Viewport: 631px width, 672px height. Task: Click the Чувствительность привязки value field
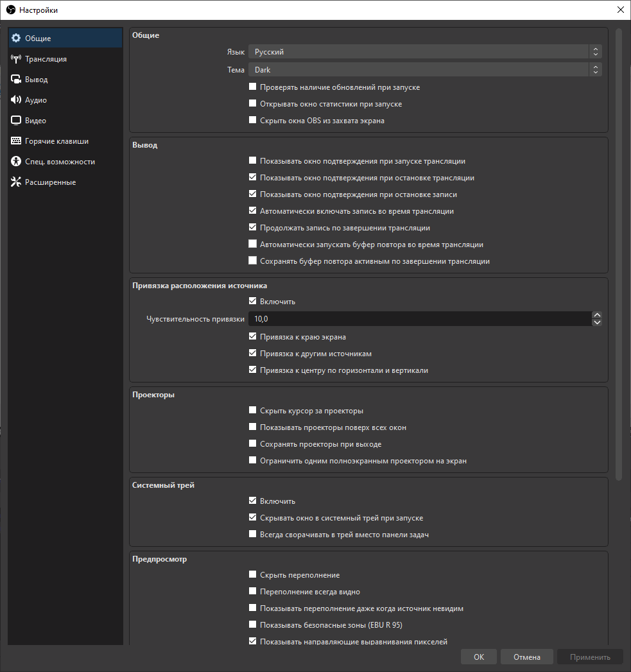pos(420,319)
